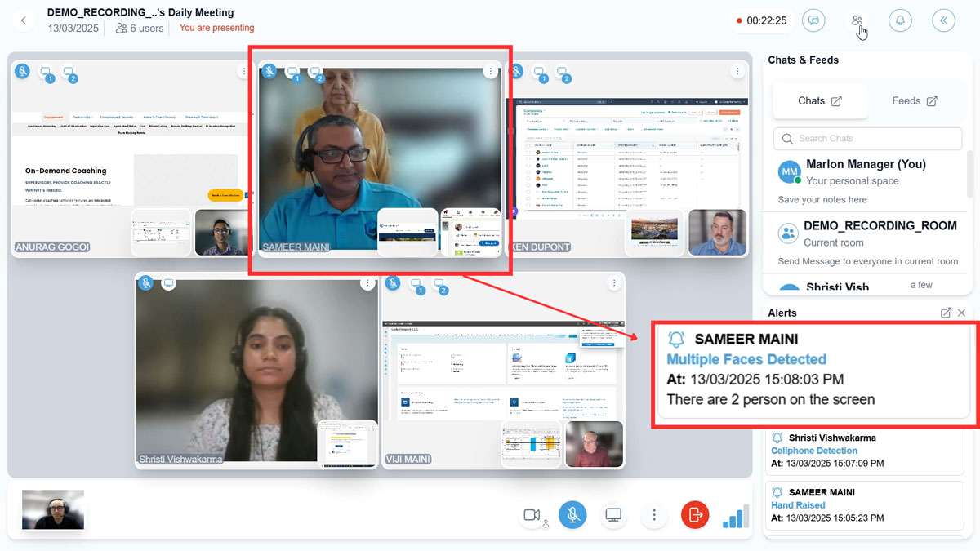Click the Search Chats field
The image size is (980, 551).
click(867, 139)
